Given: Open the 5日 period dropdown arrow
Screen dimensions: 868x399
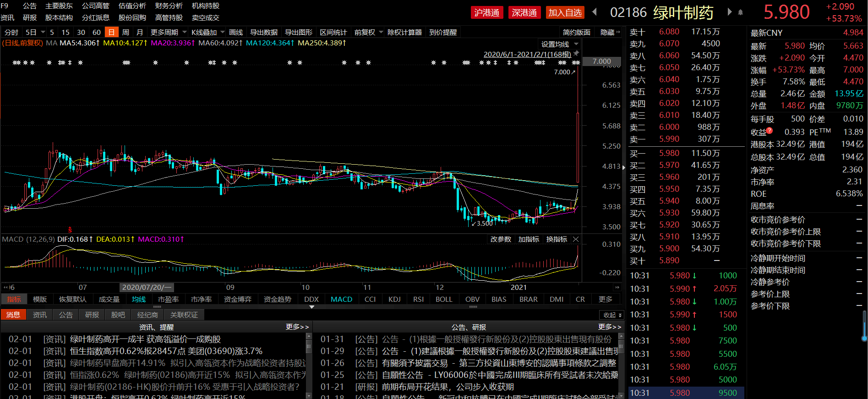Looking at the screenshot, I should click(43, 32).
